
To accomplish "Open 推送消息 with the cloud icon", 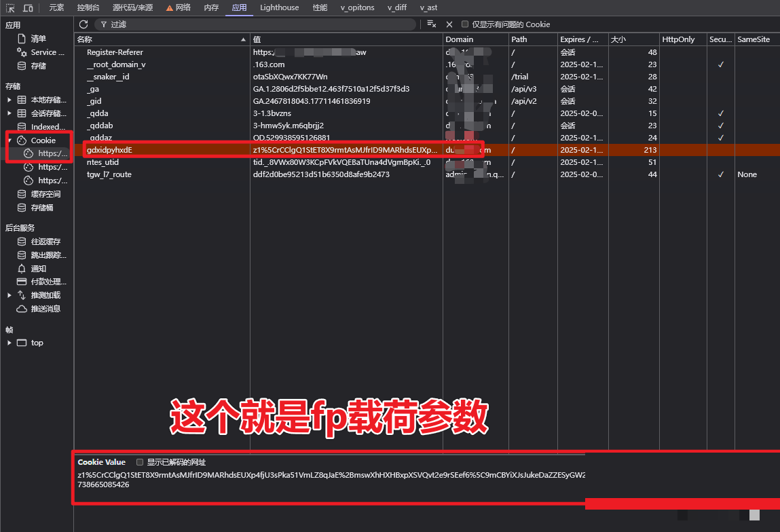I will click(45, 309).
